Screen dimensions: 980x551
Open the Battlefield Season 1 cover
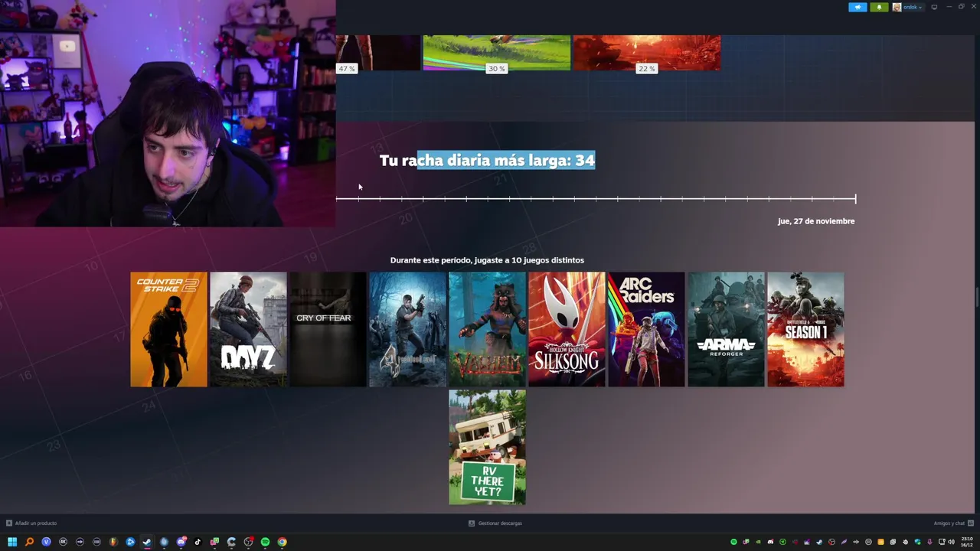805,329
